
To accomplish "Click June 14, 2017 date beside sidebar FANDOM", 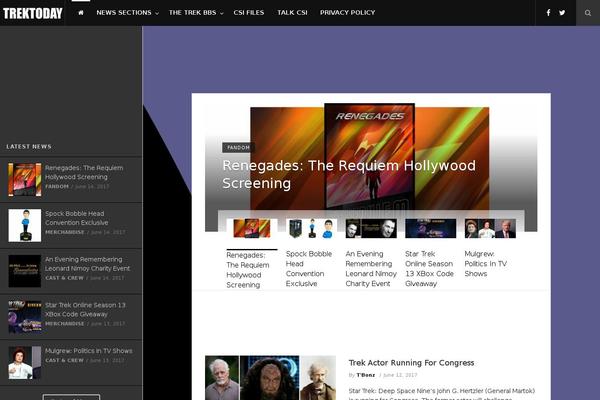I will [x=92, y=186].
